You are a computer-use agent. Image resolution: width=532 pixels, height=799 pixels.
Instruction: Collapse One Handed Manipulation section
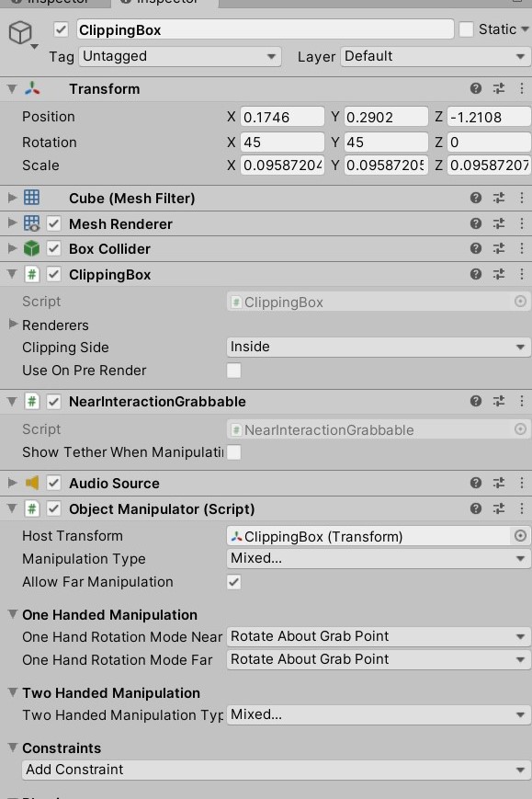pyautogui.click(x=13, y=614)
